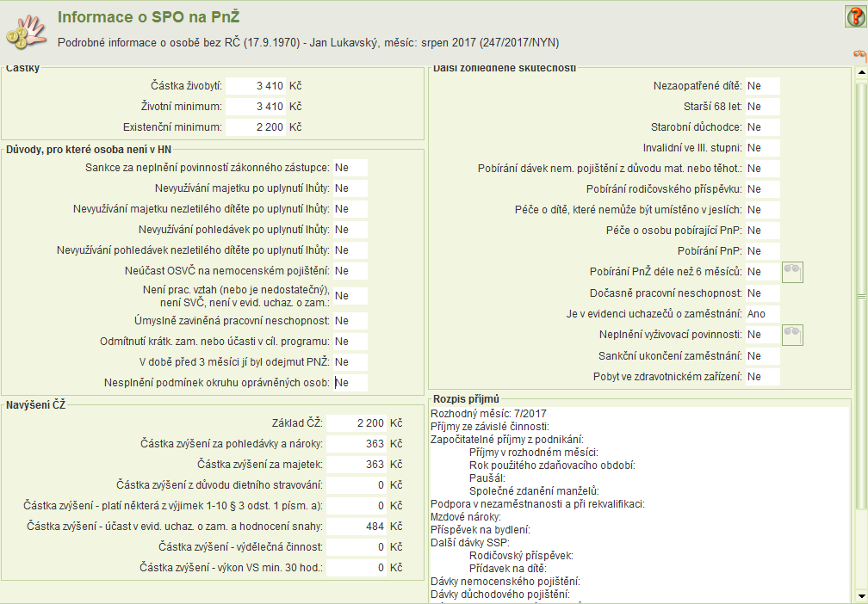Click the Starší 68 let value field
Viewport: 868px width, 604px height.
click(x=762, y=106)
